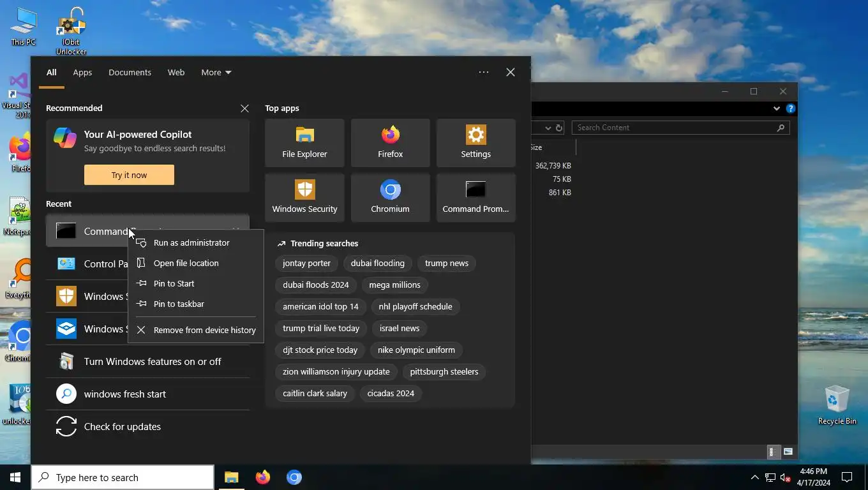The image size is (868, 490).
Task: Switch Explorer to large icons view
Action: pyautogui.click(x=788, y=452)
